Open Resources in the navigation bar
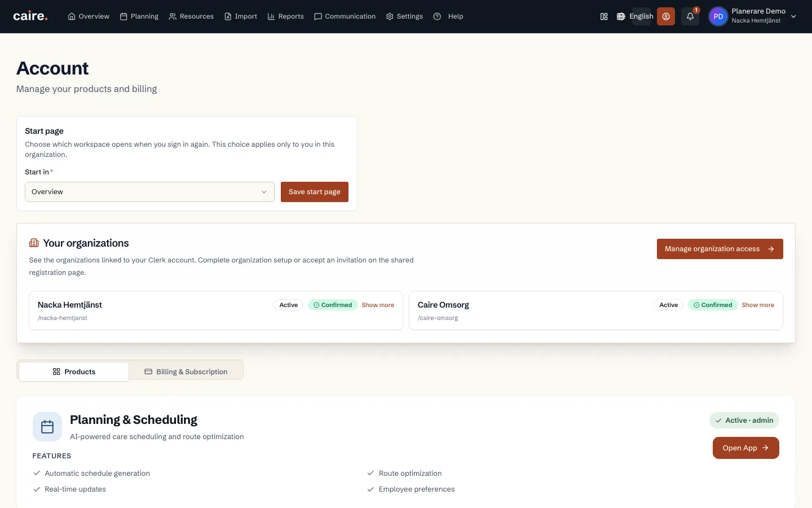 [191, 16]
